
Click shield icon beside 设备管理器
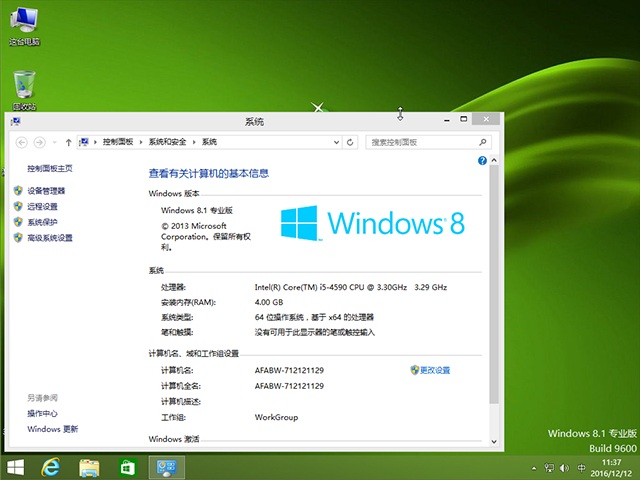tap(18, 191)
